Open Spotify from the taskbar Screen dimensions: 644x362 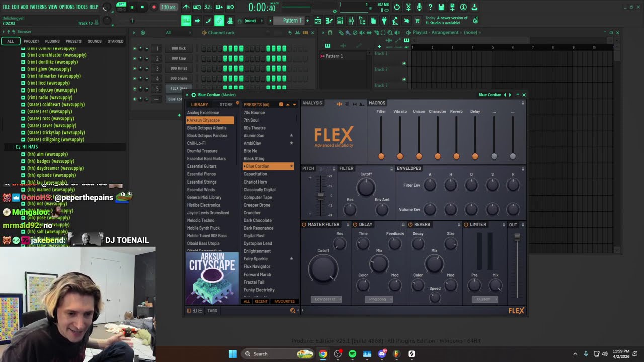pos(352,354)
